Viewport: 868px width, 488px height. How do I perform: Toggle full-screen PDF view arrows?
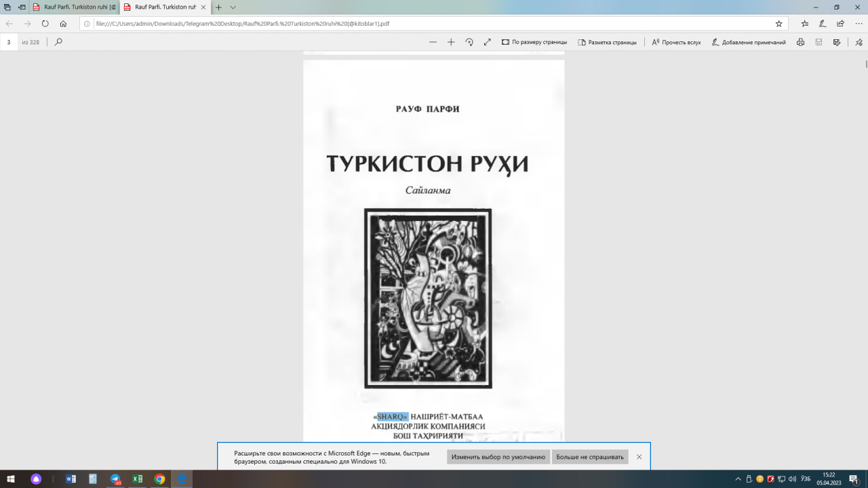(x=487, y=42)
